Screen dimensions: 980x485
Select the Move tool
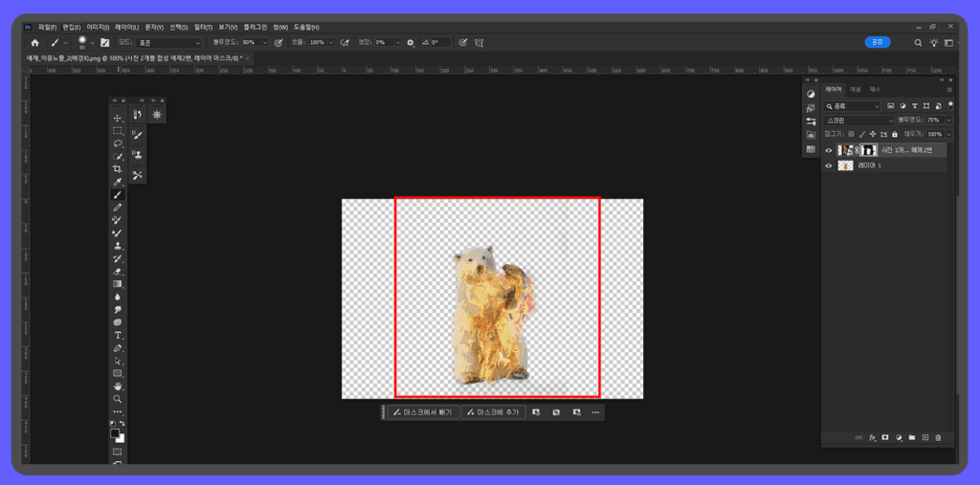[x=118, y=118]
